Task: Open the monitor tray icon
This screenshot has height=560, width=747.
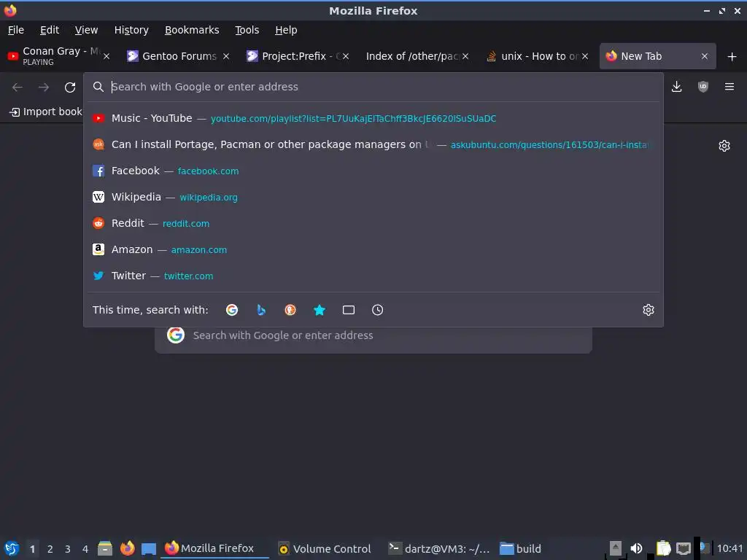Action: pyautogui.click(x=684, y=548)
